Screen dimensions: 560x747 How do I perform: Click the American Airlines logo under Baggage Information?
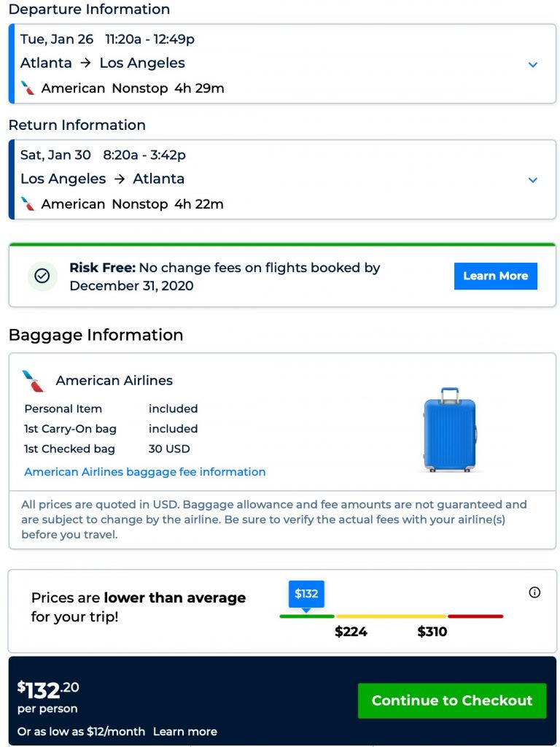[x=34, y=381]
